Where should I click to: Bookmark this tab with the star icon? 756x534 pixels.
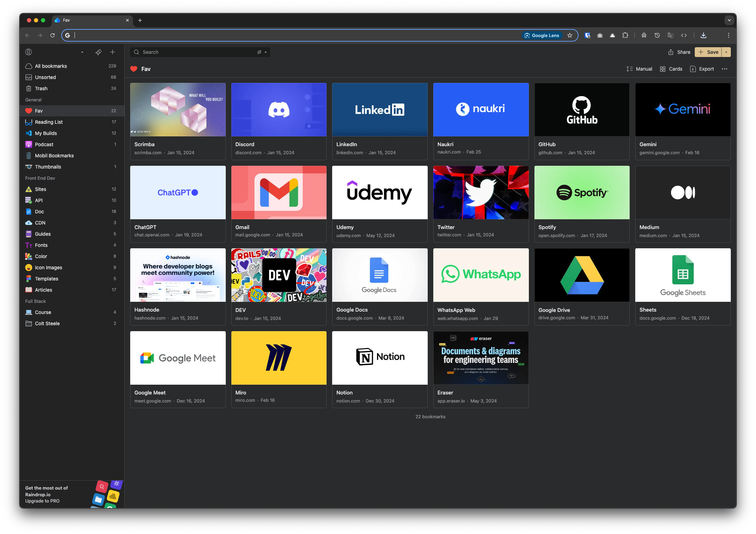tap(570, 35)
